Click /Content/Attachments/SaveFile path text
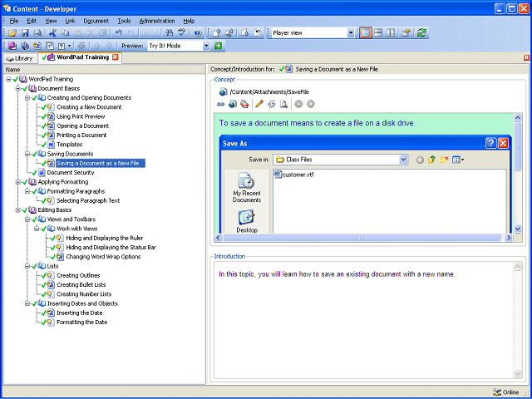 tap(269, 92)
